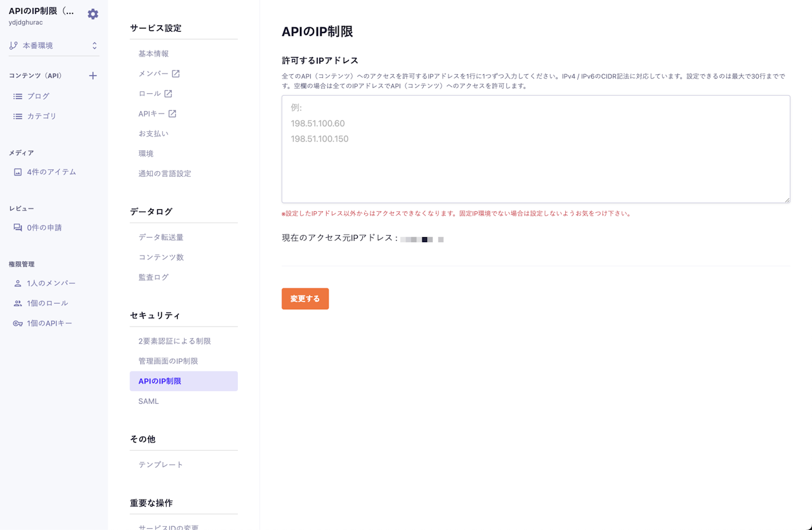Screen dimensions: 812x530
Task: Click external link icon next to APIキー
Action: tap(172, 114)
